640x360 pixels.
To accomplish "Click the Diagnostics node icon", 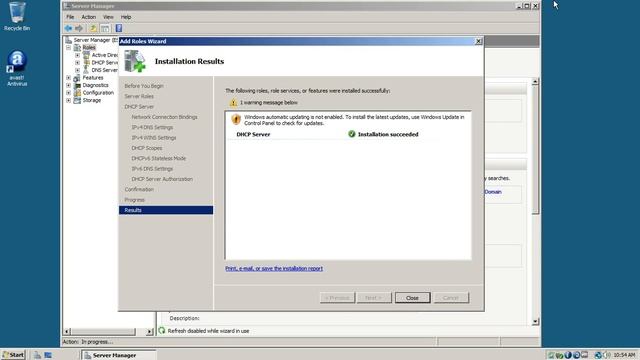I will click(77, 85).
